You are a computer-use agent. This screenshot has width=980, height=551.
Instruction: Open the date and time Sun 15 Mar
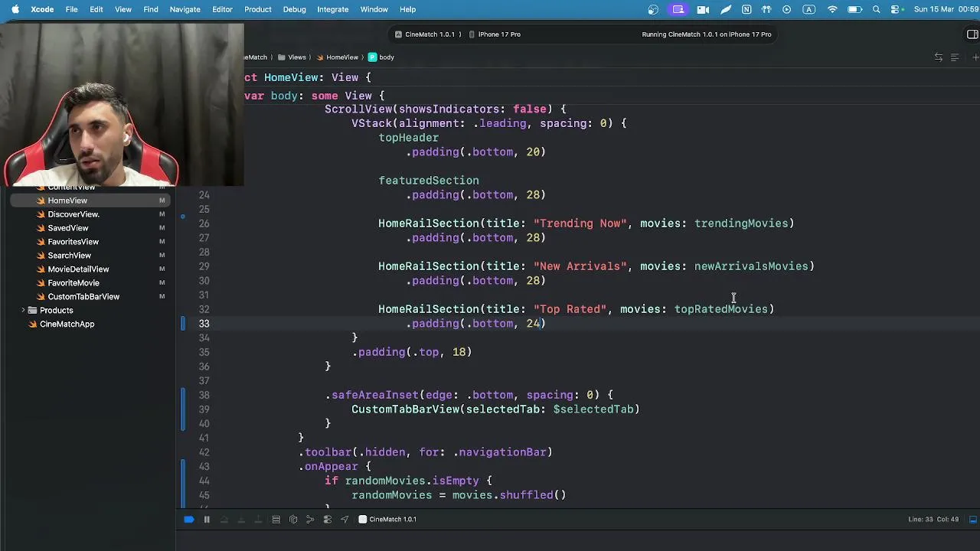pyautogui.click(x=946, y=9)
